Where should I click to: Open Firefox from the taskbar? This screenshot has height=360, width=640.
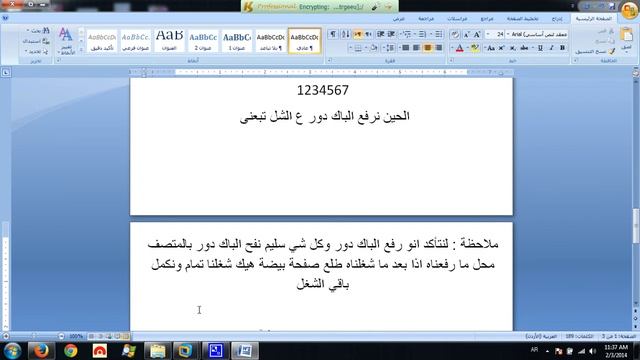tap(41, 351)
